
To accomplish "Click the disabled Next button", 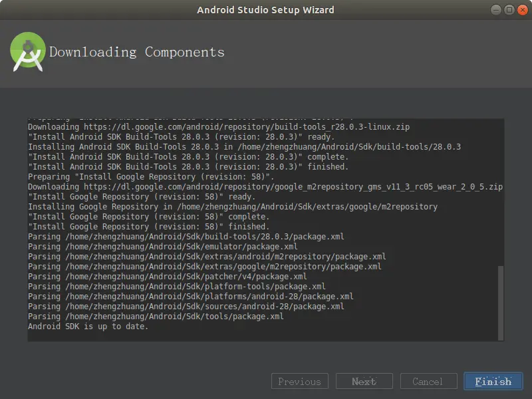I will [x=364, y=381].
